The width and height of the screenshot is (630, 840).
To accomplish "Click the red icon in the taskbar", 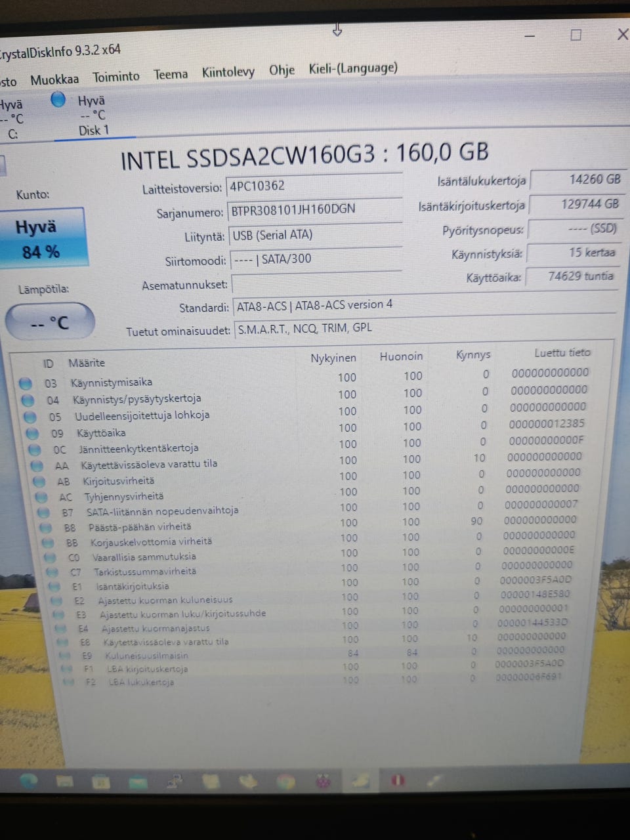I will 398,780.
